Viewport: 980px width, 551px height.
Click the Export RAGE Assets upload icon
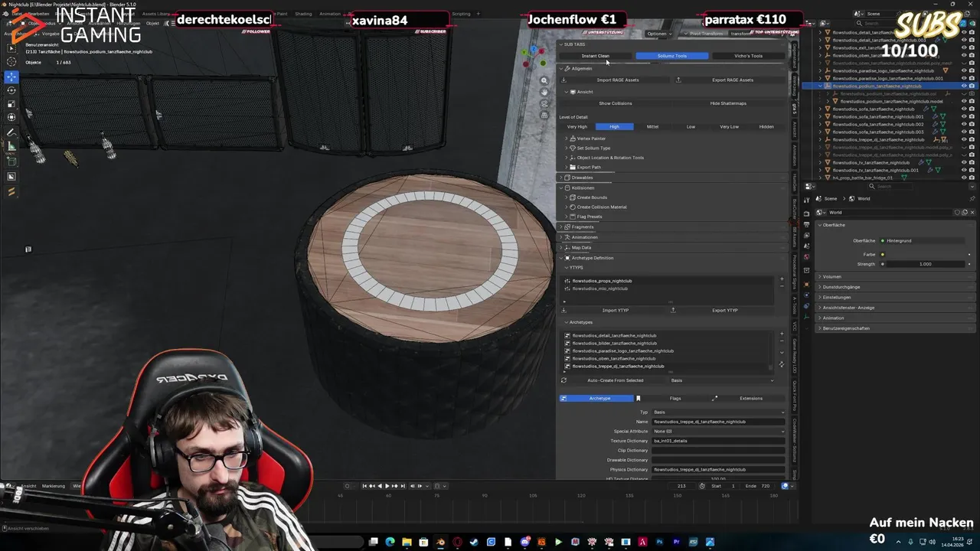(678, 80)
